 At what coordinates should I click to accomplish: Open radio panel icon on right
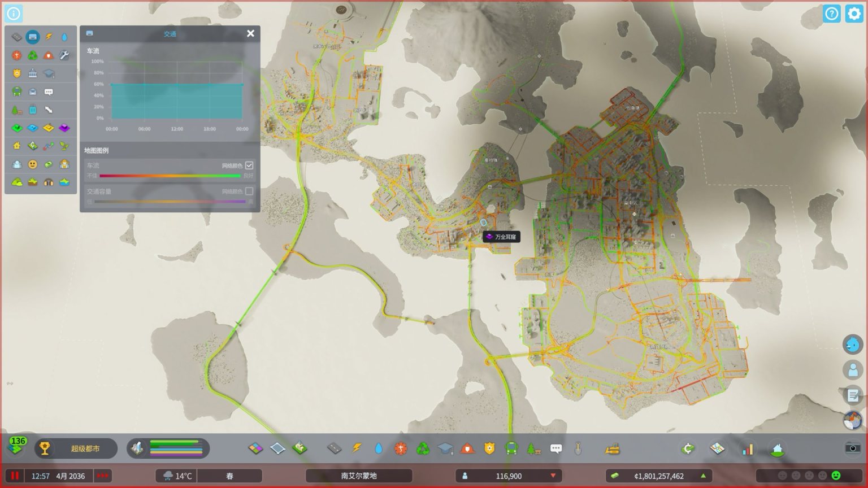tap(853, 420)
